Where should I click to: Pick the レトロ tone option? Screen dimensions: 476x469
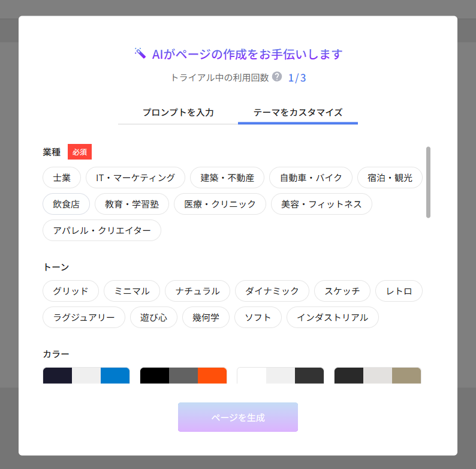tap(399, 291)
